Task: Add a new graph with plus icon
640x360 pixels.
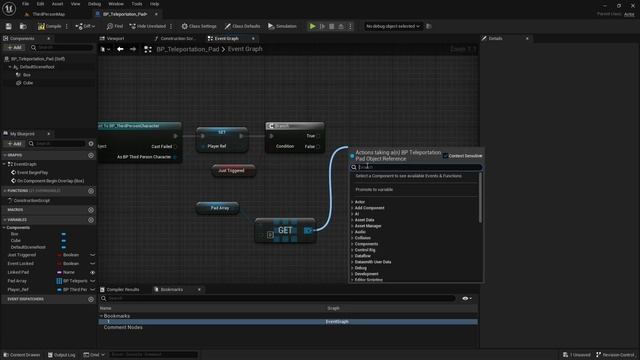Action: pyautogui.click(x=91, y=156)
